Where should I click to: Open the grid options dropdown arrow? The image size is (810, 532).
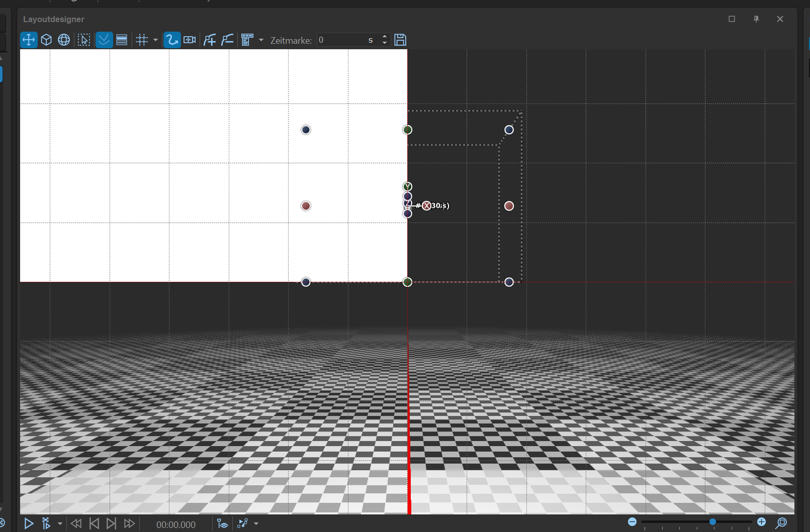(x=155, y=40)
